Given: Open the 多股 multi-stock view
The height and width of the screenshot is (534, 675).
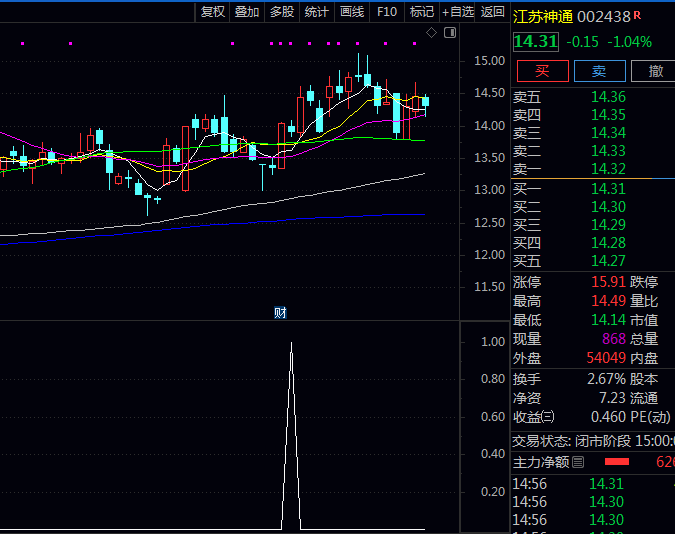Looking at the screenshot, I should 282,12.
